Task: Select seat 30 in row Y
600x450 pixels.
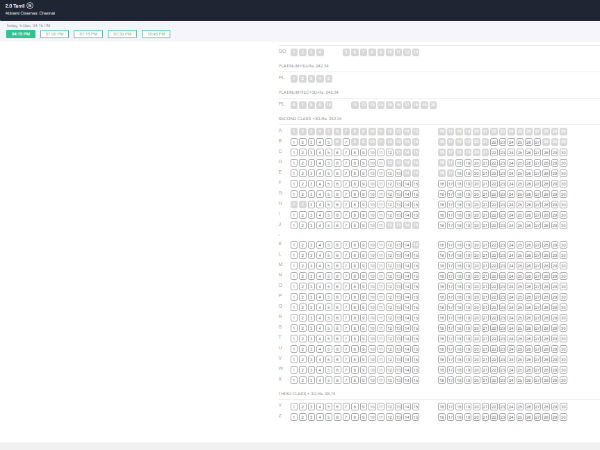Action: pos(563,407)
